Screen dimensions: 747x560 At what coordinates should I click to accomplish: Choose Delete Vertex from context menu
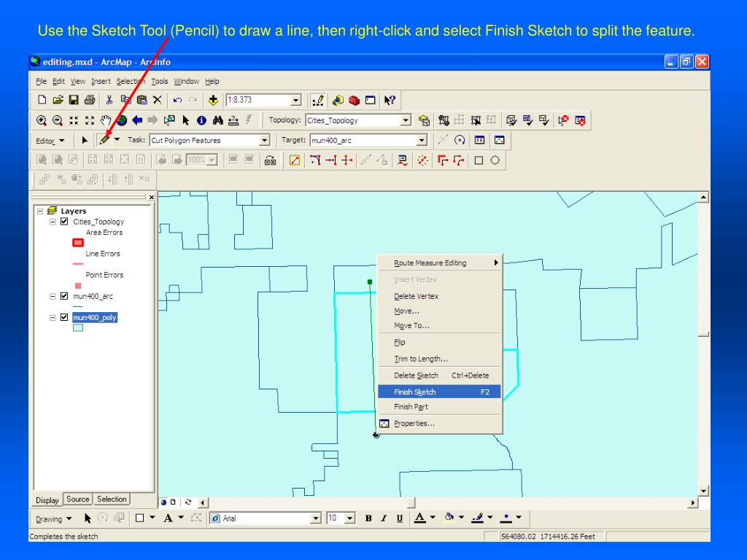[439, 296]
